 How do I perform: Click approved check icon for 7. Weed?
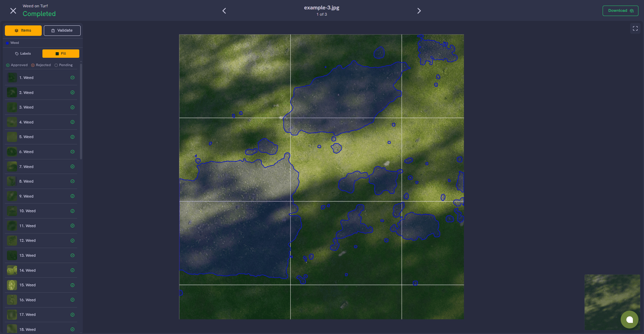click(x=72, y=167)
